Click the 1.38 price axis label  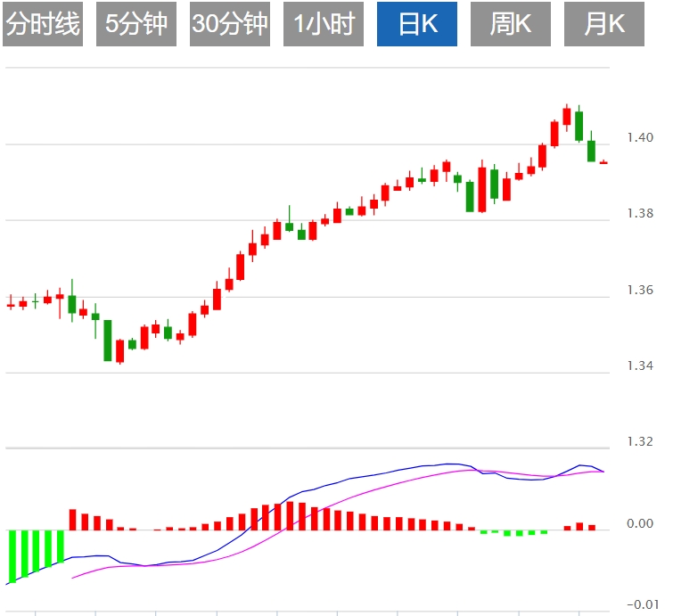pos(640,214)
